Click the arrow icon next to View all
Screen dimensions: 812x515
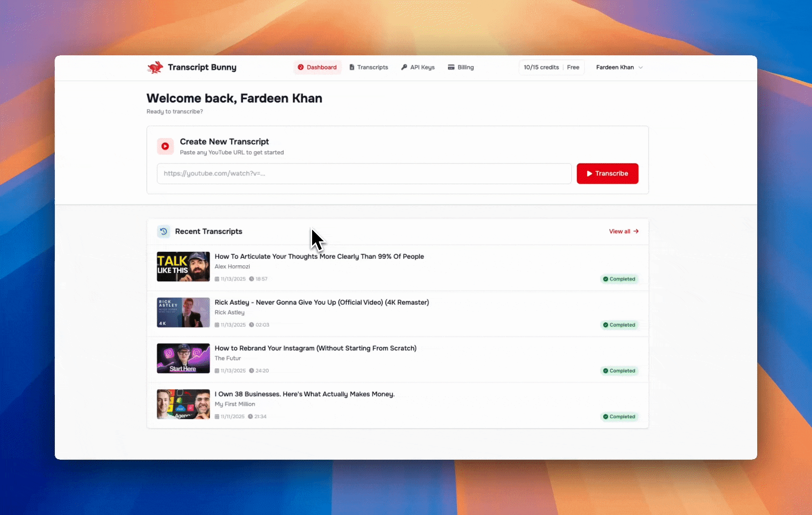[x=636, y=231]
